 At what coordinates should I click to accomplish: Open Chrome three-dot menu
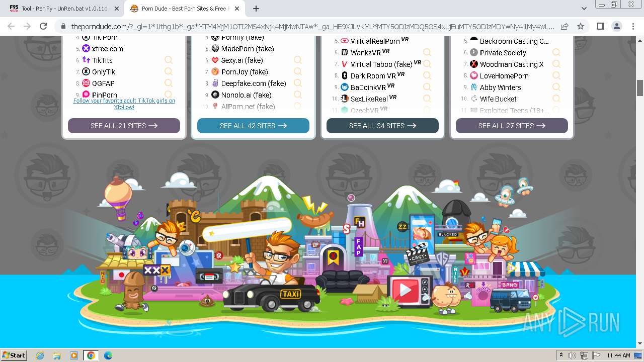point(633,26)
